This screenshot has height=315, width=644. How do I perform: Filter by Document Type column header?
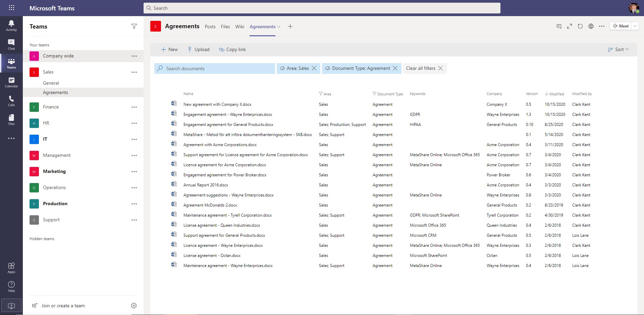(387, 94)
